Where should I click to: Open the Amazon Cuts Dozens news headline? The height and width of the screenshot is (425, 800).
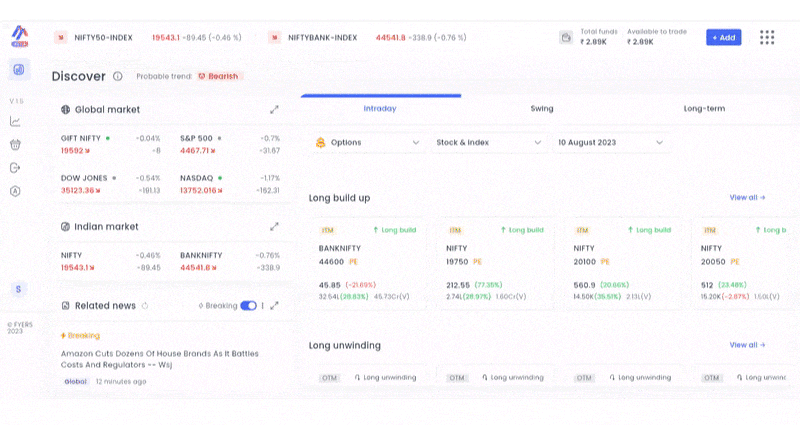point(160,359)
